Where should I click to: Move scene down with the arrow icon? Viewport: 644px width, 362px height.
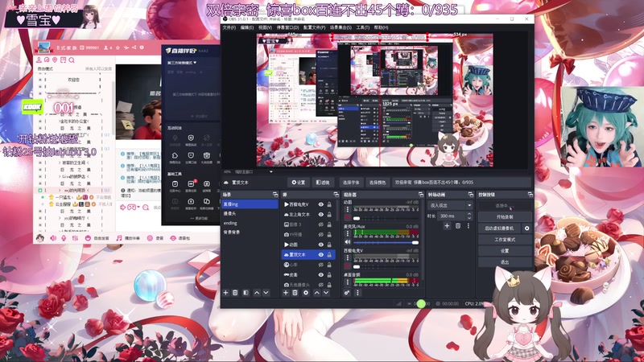[266, 293]
